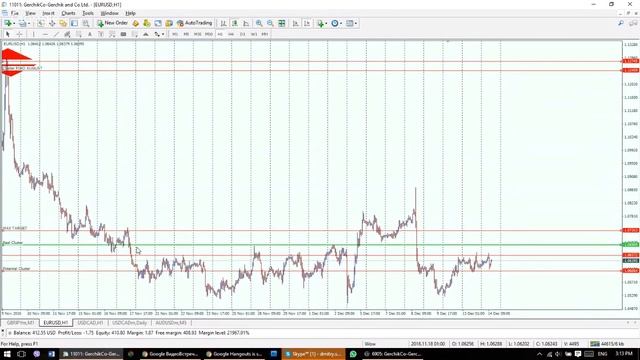Zoom out on the chart
The image size is (640, 360).
[270, 23]
